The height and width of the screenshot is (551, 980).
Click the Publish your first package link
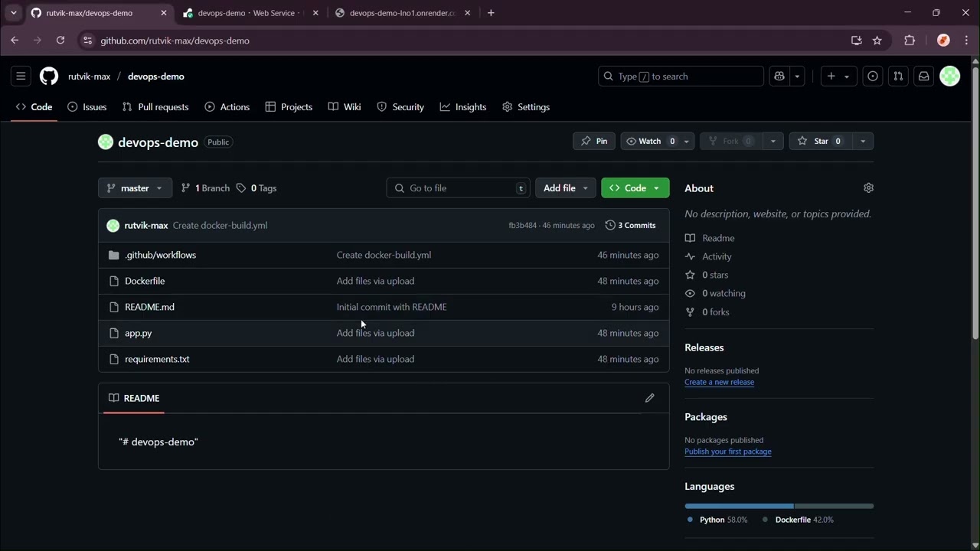pyautogui.click(x=728, y=452)
